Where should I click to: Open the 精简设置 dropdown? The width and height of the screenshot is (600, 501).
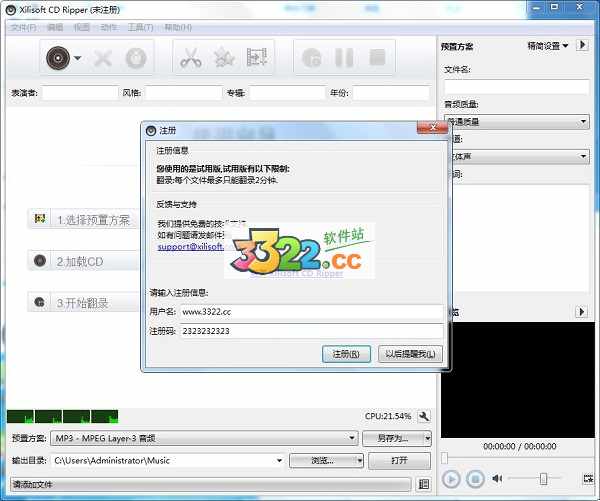pos(548,46)
